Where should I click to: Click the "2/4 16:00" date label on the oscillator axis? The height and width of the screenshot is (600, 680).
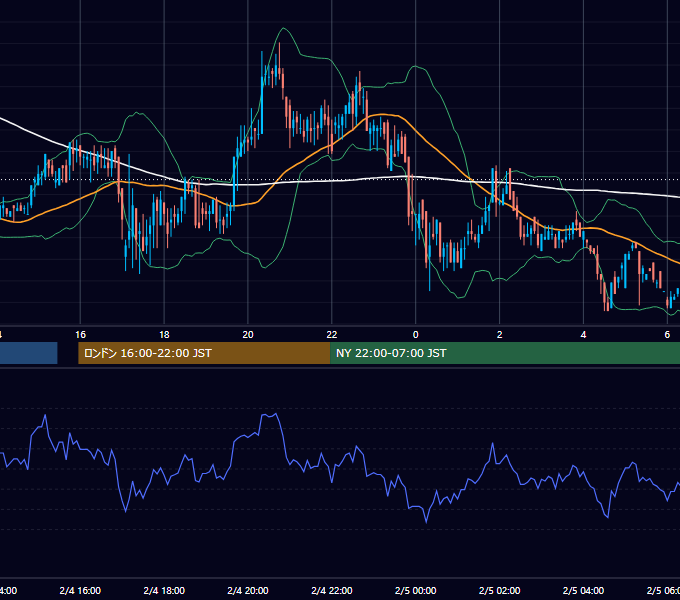(x=80, y=590)
